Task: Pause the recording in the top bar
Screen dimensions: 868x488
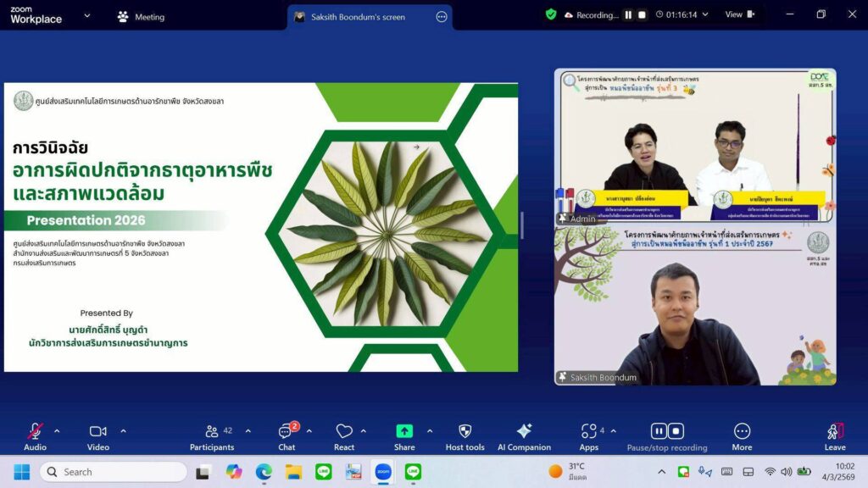Action: click(628, 14)
